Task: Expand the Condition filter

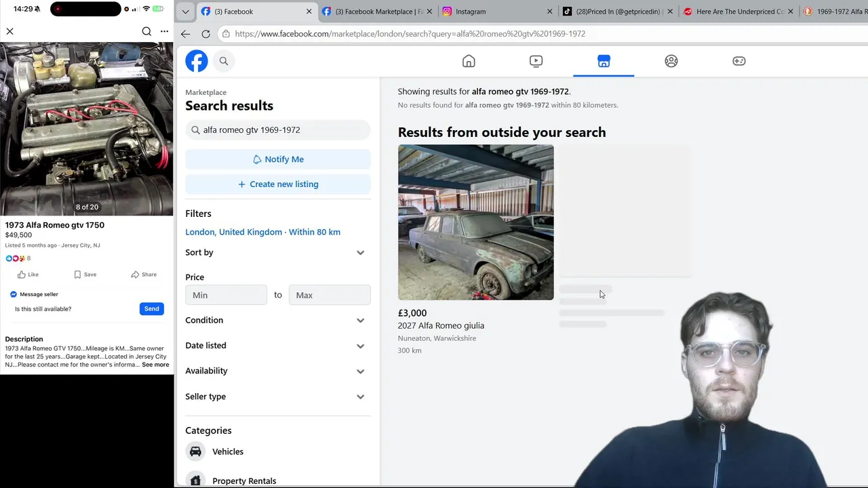Action: pos(275,320)
